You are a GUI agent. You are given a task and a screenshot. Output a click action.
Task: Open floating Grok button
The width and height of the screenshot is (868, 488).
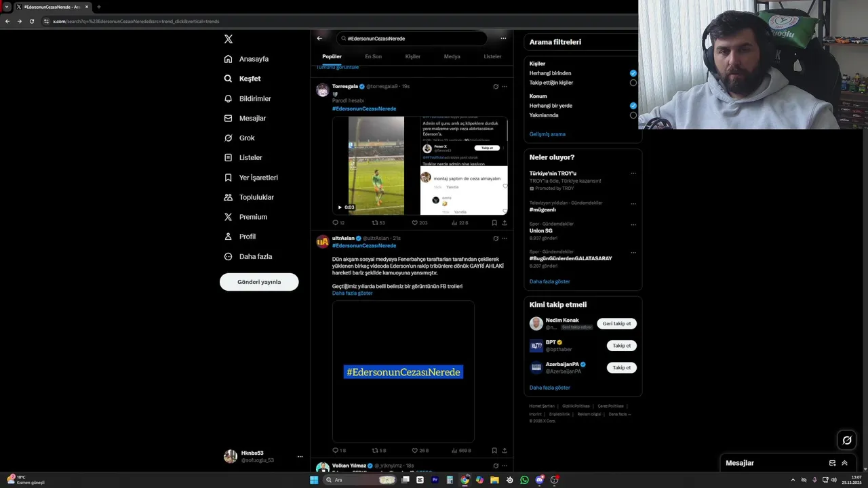pos(847,441)
